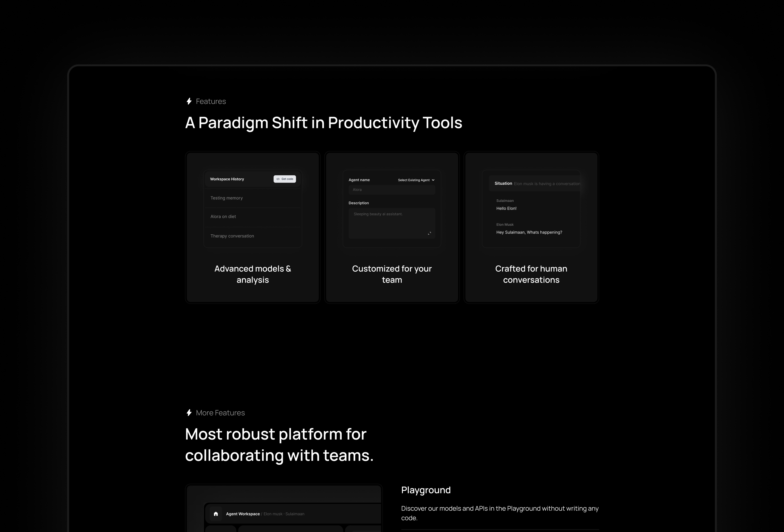Click the Alora agent name input field
The height and width of the screenshot is (532, 784).
[391, 190]
